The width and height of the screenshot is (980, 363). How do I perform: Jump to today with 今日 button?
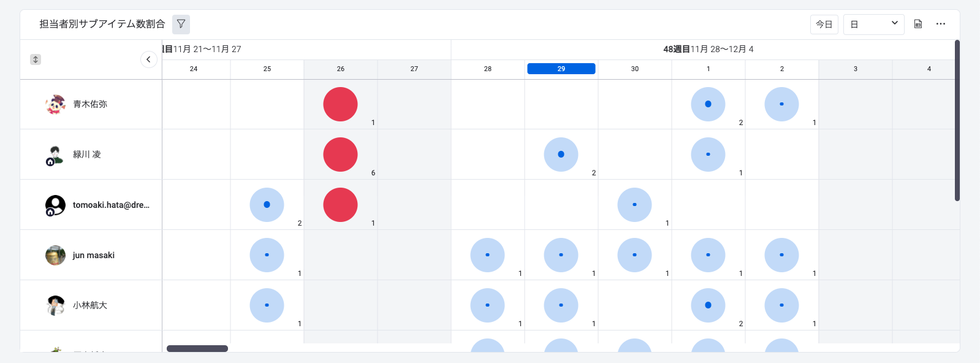pos(824,25)
